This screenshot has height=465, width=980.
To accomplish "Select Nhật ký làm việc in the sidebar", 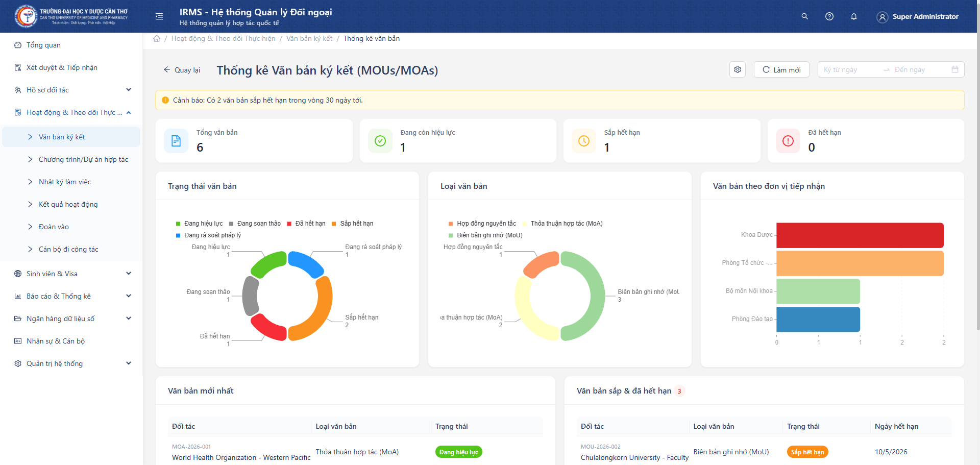I will [x=64, y=182].
